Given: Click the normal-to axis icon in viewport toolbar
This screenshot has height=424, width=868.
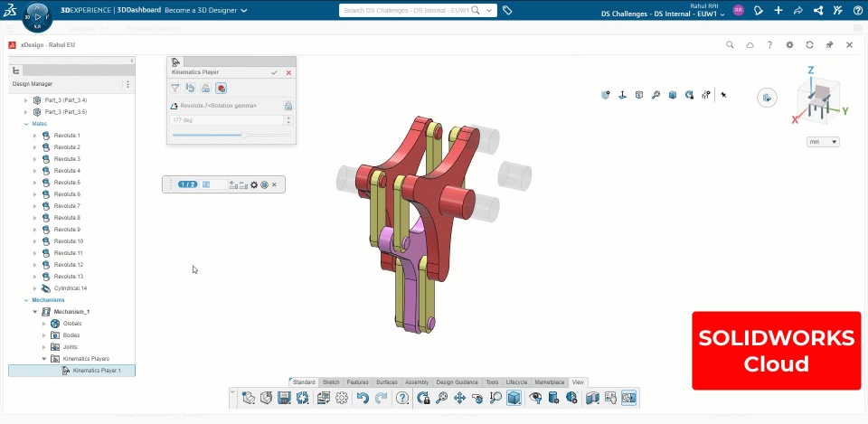Looking at the screenshot, I should pos(622,95).
